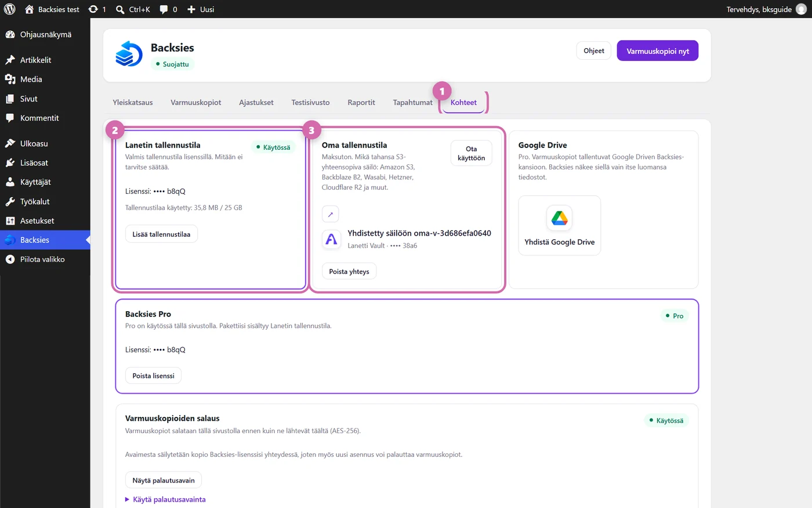Click the Media sidebar icon
The height and width of the screenshot is (508, 812).
(10, 80)
